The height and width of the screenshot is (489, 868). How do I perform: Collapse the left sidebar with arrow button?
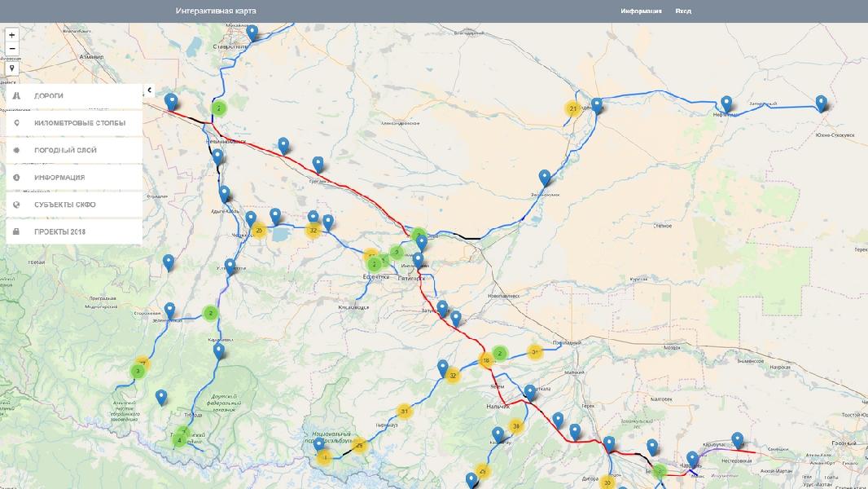(x=149, y=90)
